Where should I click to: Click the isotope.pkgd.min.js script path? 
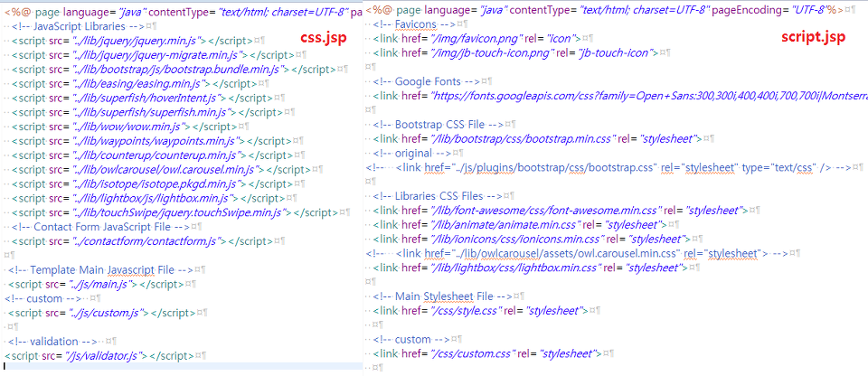(x=158, y=183)
